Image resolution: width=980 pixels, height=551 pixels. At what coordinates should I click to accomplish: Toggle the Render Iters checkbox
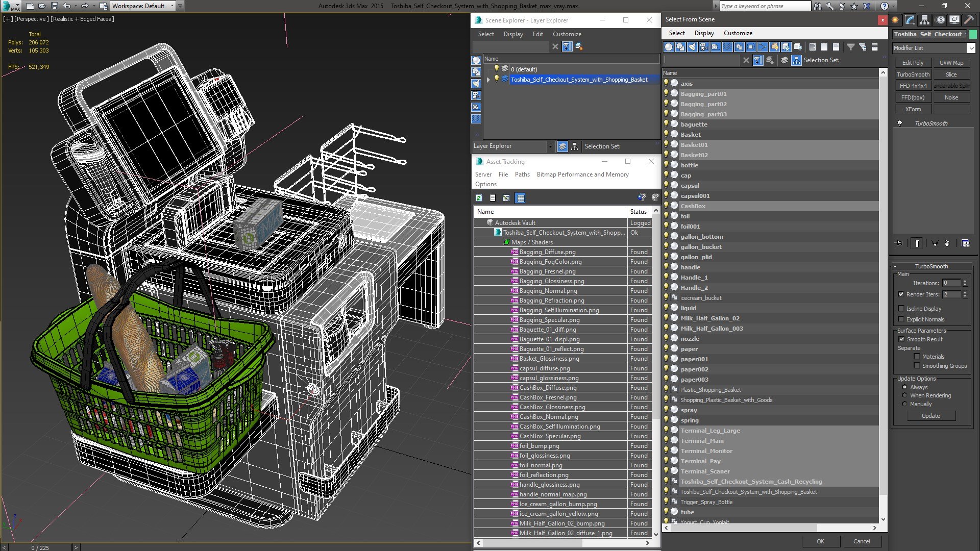click(901, 294)
